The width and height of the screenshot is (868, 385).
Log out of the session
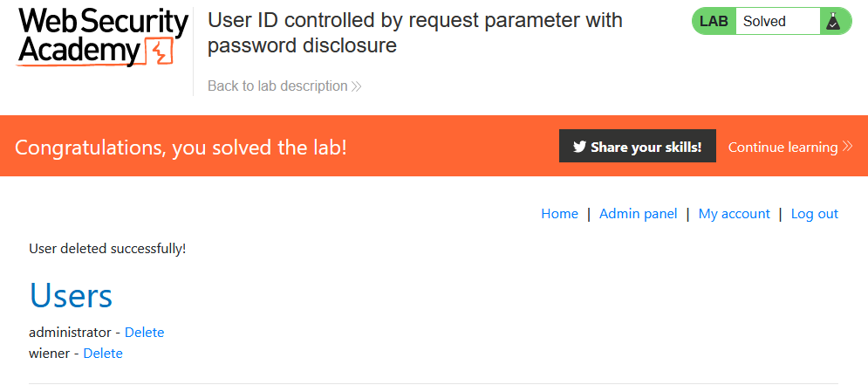(x=814, y=214)
